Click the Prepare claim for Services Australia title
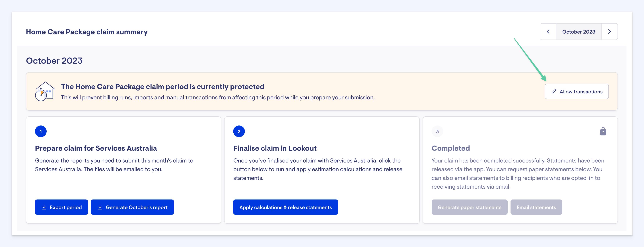644x247 pixels. tap(96, 148)
